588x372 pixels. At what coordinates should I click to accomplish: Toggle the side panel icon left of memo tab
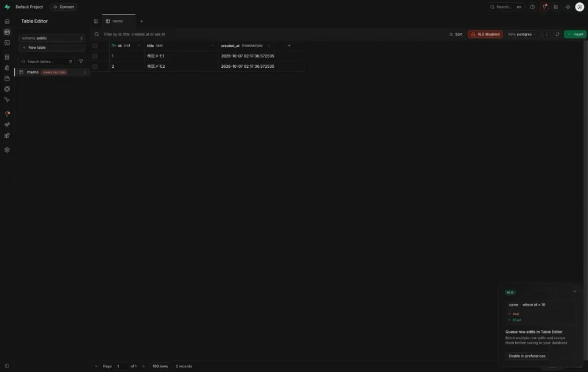click(96, 21)
